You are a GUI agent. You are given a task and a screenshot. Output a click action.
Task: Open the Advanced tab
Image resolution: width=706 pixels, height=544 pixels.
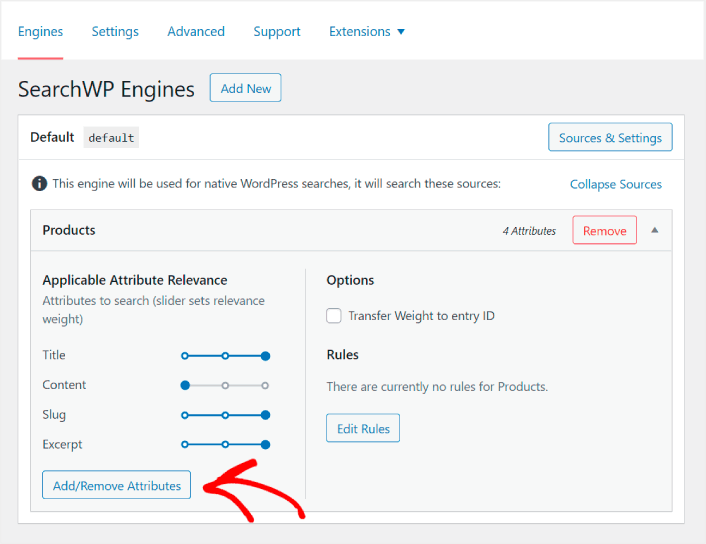click(196, 32)
